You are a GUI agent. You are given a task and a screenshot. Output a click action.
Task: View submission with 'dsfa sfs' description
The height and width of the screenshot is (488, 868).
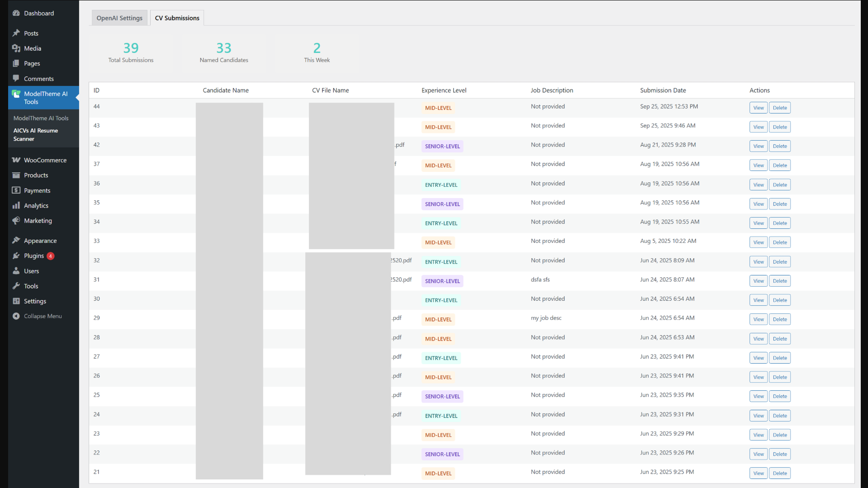[758, 281]
